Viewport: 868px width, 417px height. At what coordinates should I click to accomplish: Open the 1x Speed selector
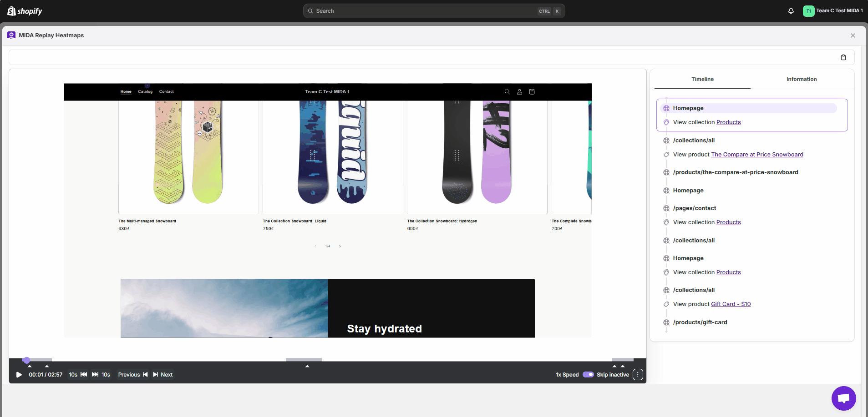point(567,375)
